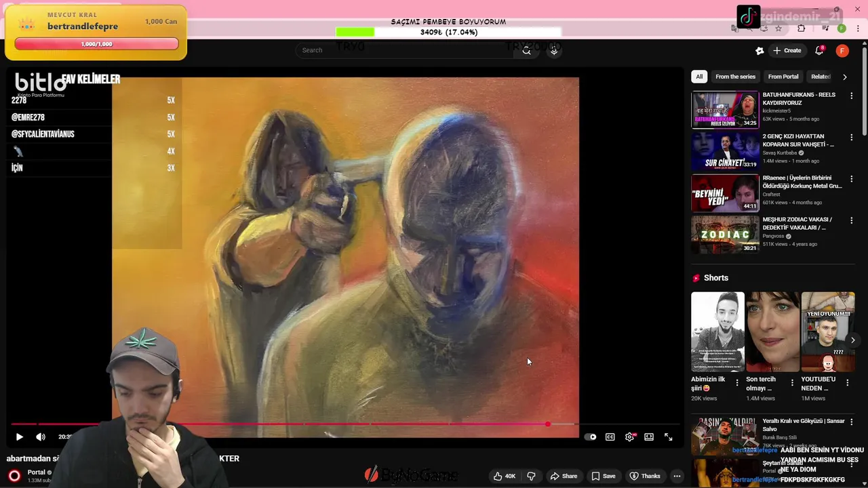868x488 pixels.
Task: Open the player settings gear
Action: 630,437
